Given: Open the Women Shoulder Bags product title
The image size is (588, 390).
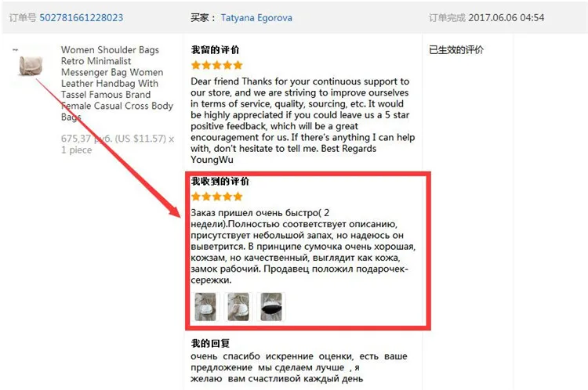Looking at the screenshot, I should point(117,83).
